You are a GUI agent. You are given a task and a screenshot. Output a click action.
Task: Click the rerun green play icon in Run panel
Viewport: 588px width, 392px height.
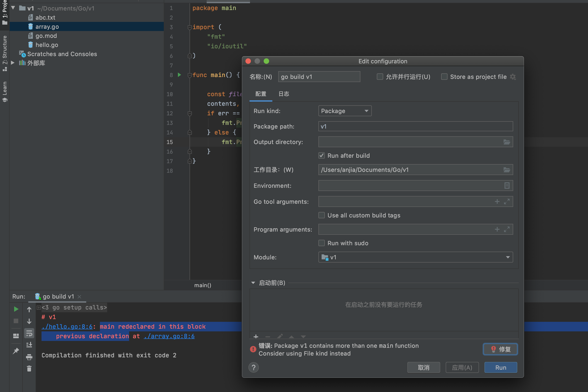coord(16,309)
